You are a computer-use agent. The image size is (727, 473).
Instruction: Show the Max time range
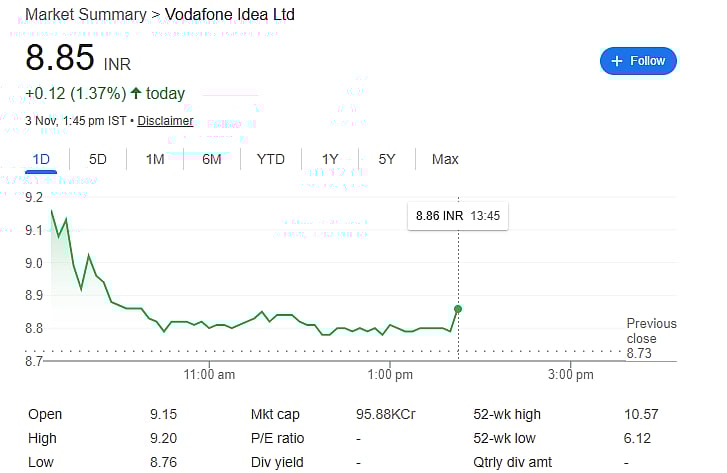click(x=445, y=159)
